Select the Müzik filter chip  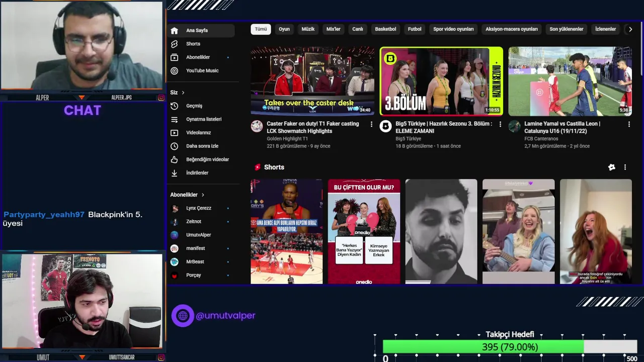point(308,29)
